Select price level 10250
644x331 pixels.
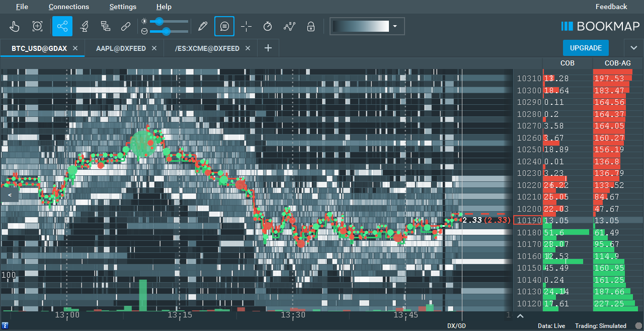(x=528, y=150)
